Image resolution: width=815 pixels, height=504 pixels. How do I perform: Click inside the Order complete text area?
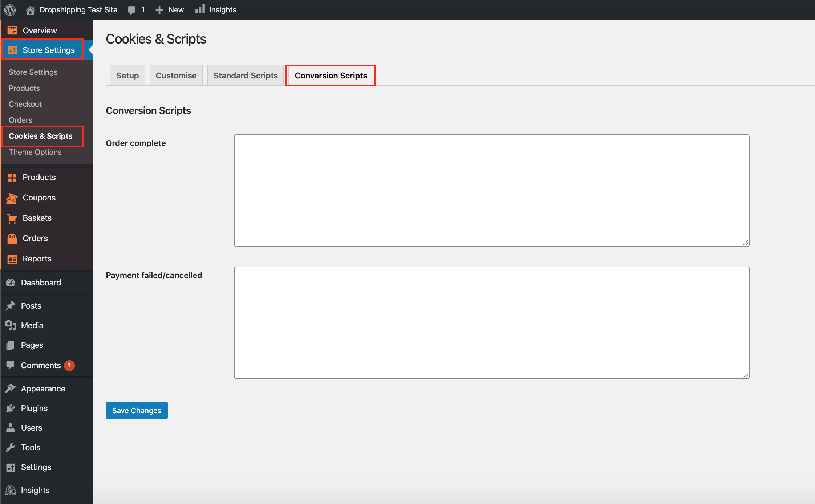click(x=491, y=191)
